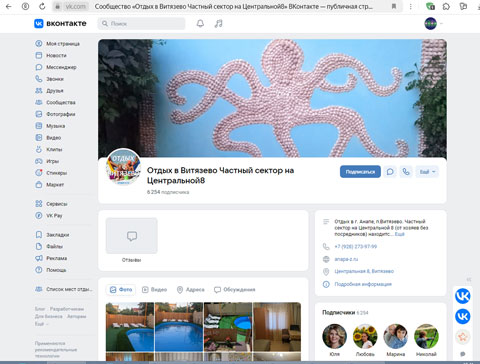Open Games controller icon in sidebar

pyautogui.click(x=39, y=161)
